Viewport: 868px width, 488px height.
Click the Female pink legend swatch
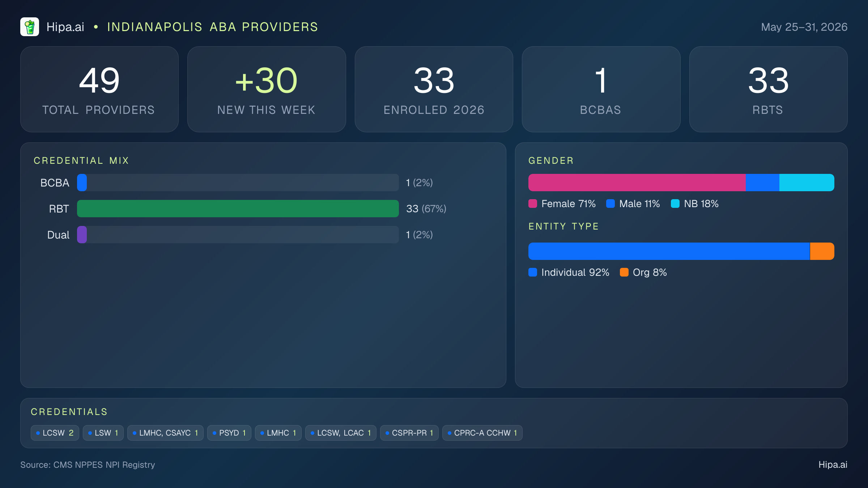(x=533, y=204)
